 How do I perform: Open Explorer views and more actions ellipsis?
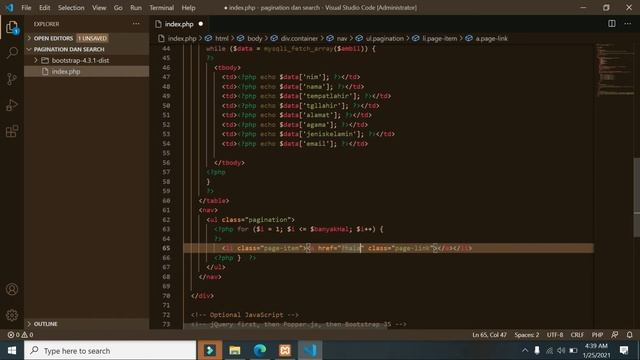(x=136, y=24)
